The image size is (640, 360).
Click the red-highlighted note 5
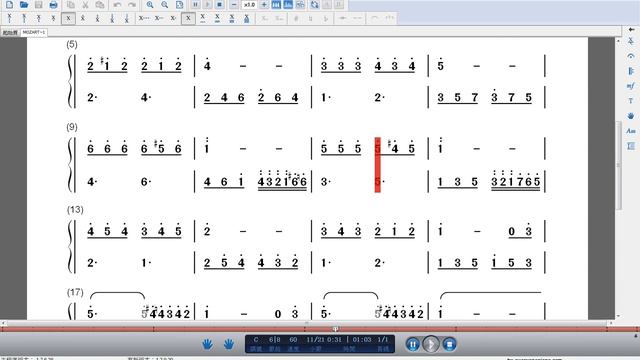377,149
